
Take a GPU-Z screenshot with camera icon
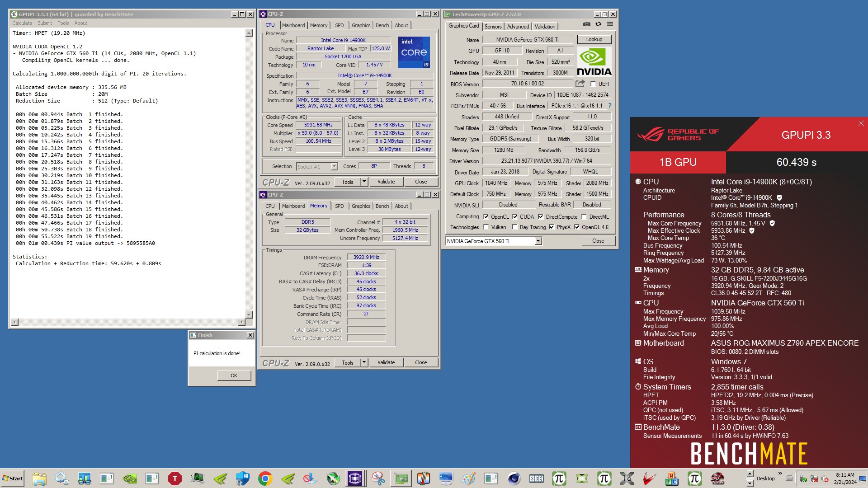(x=586, y=24)
